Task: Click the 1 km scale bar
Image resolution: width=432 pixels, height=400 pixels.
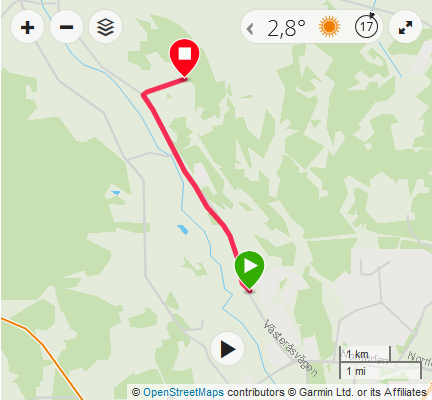Action: (x=365, y=354)
